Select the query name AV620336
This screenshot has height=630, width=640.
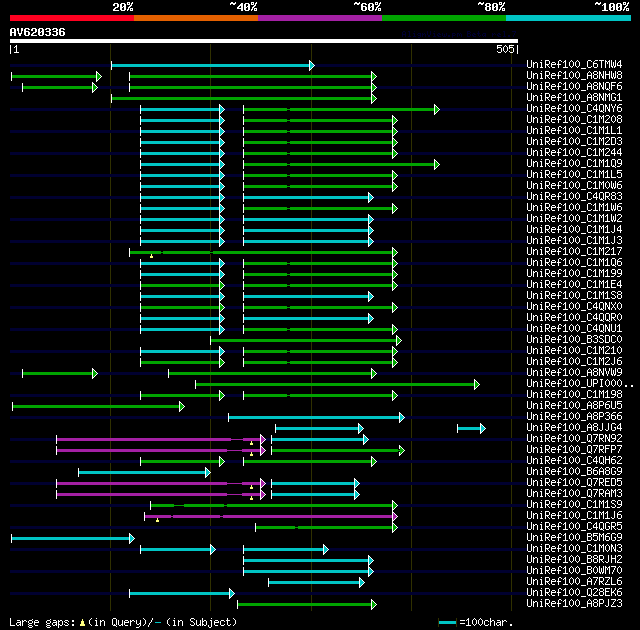38,32
